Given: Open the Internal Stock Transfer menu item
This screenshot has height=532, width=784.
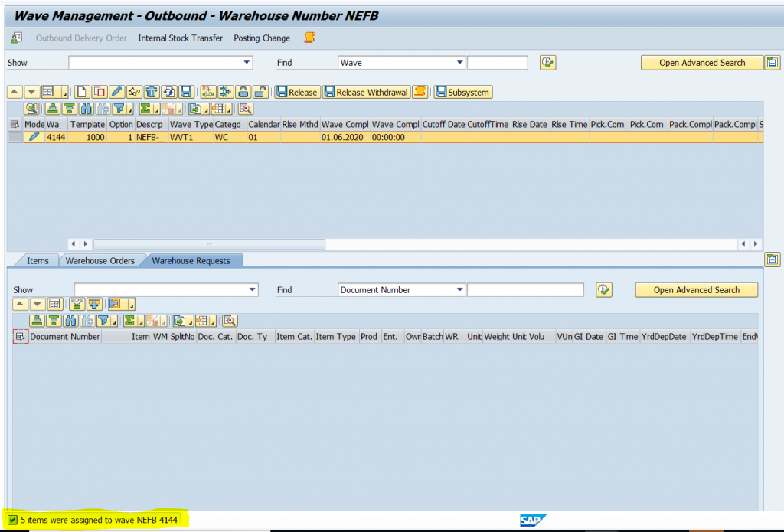Looking at the screenshot, I should [180, 38].
